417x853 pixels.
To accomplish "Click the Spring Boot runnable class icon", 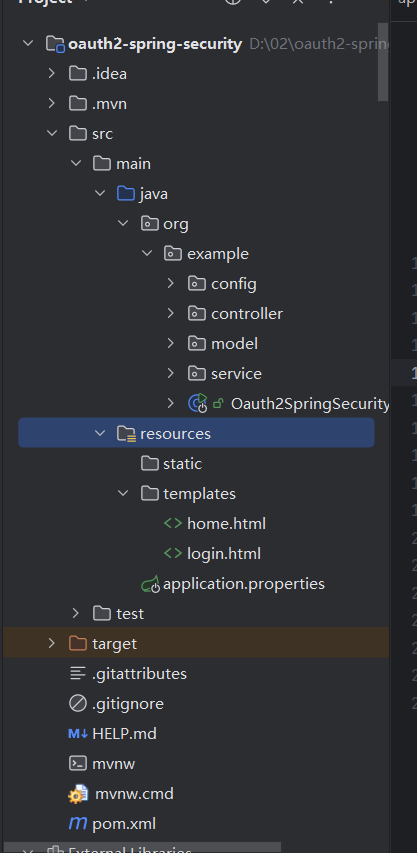I will click(x=198, y=403).
